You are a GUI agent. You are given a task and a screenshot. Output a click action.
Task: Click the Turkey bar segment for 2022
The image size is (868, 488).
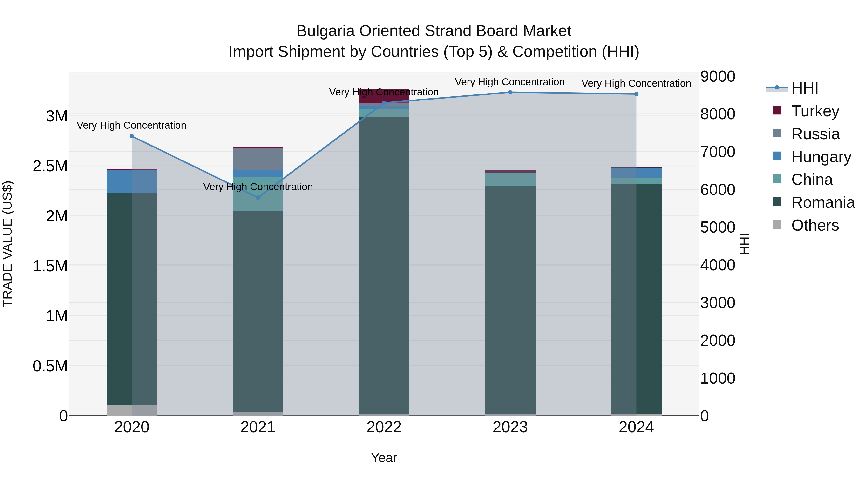(x=384, y=97)
